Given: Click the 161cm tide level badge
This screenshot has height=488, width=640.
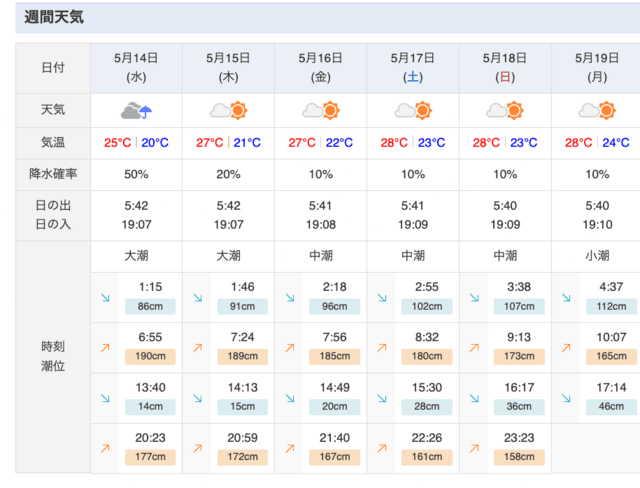Looking at the screenshot, I should point(427,457).
